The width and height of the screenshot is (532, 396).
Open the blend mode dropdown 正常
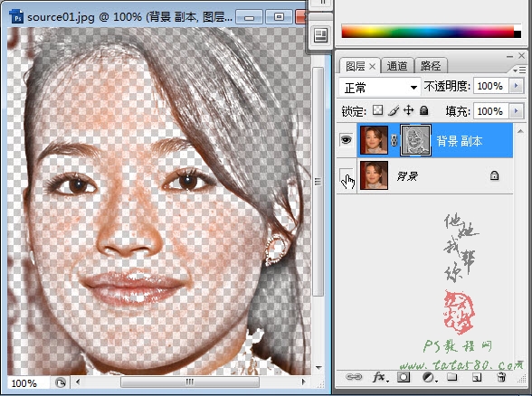tap(380, 88)
